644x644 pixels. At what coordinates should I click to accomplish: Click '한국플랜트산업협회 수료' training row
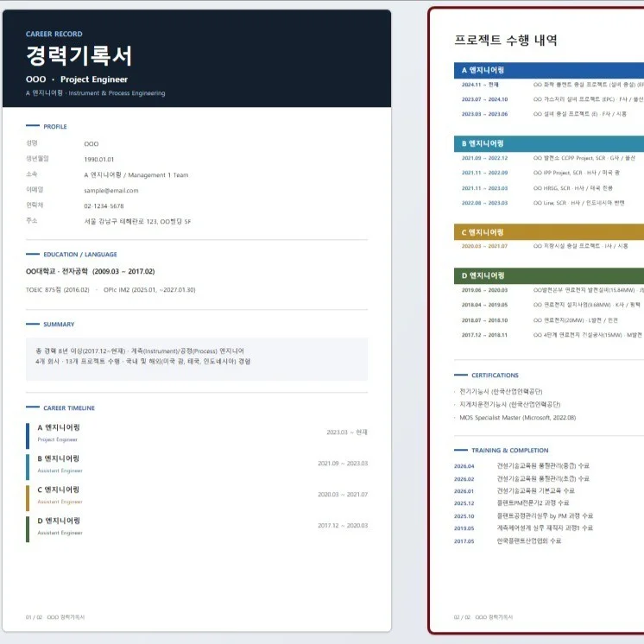[x=528, y=541]
